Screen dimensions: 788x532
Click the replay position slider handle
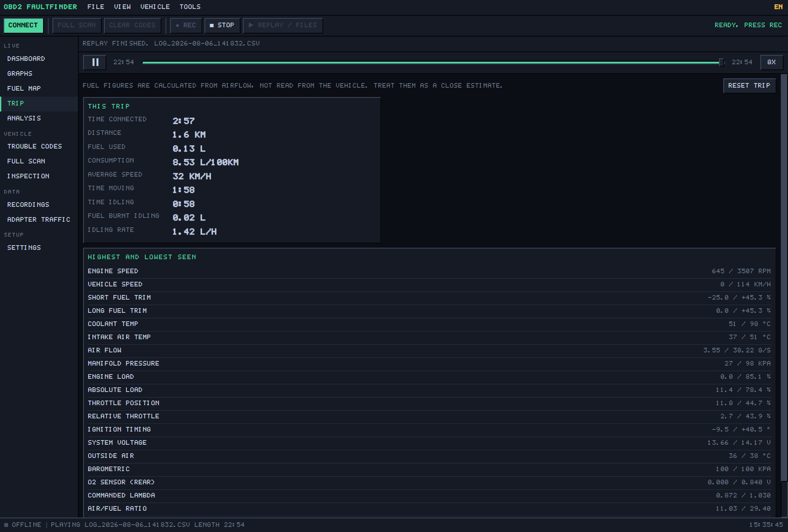721,62
